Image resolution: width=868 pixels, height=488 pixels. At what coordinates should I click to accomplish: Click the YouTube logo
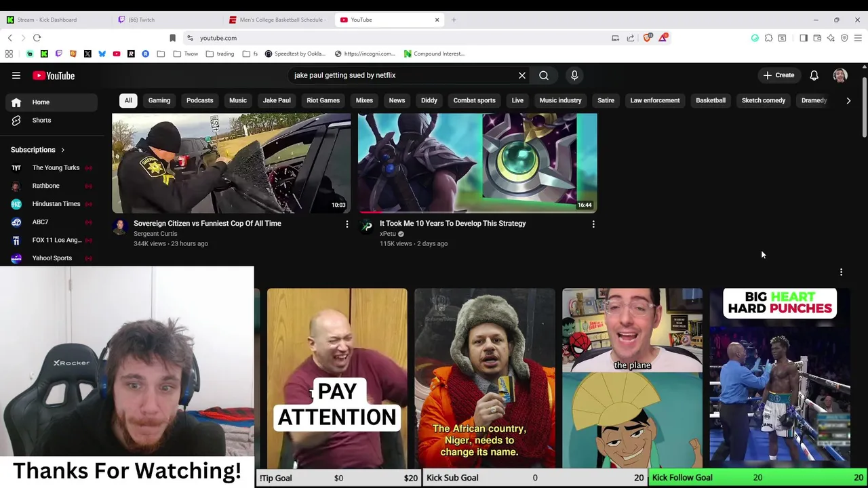[x=54, y=75]
